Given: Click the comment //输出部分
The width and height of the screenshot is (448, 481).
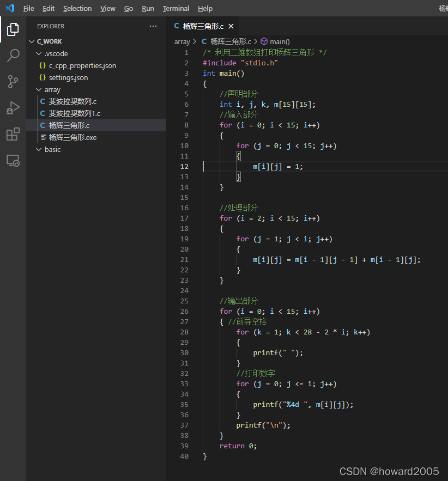Looking at the screenshot, I should click(x=239, y=301).
